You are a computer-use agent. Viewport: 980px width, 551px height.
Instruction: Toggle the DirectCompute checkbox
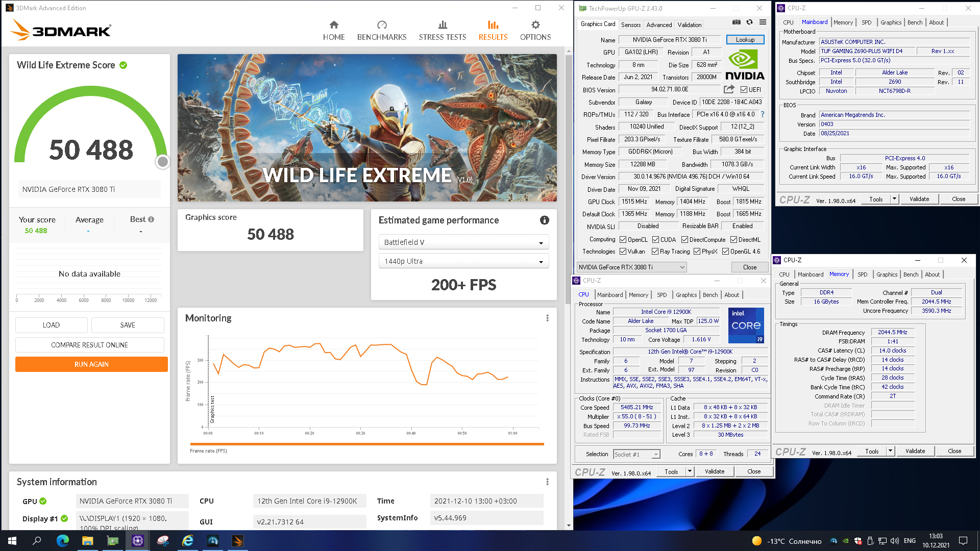pyautogui.click(x=684, y=240)
